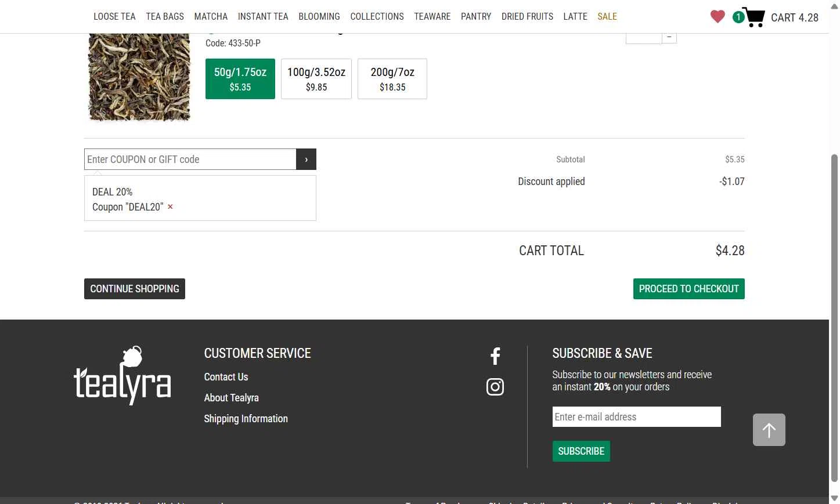Click the CART TOTAL $4.28 amount
The image size is (840, 504).
pyautogui.click(x=730, y=251)
